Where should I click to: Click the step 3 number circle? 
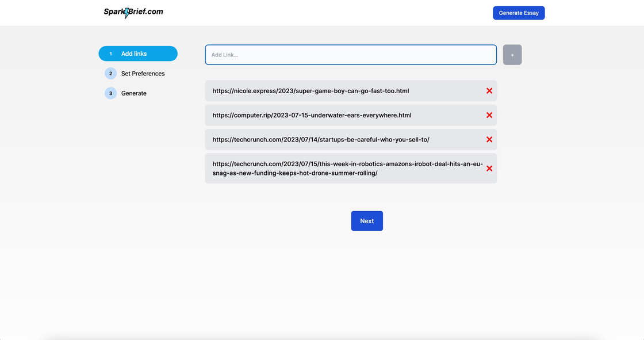tap(110, 93)
